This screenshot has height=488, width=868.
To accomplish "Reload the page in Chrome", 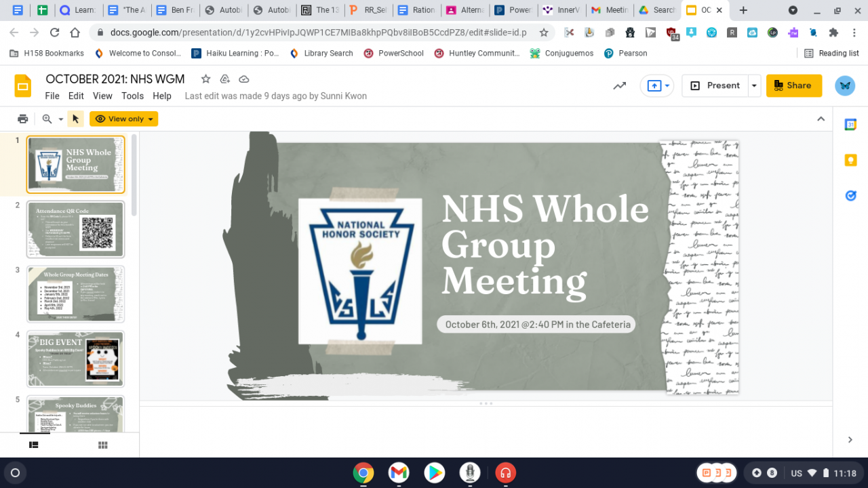I will pos(55,33).
